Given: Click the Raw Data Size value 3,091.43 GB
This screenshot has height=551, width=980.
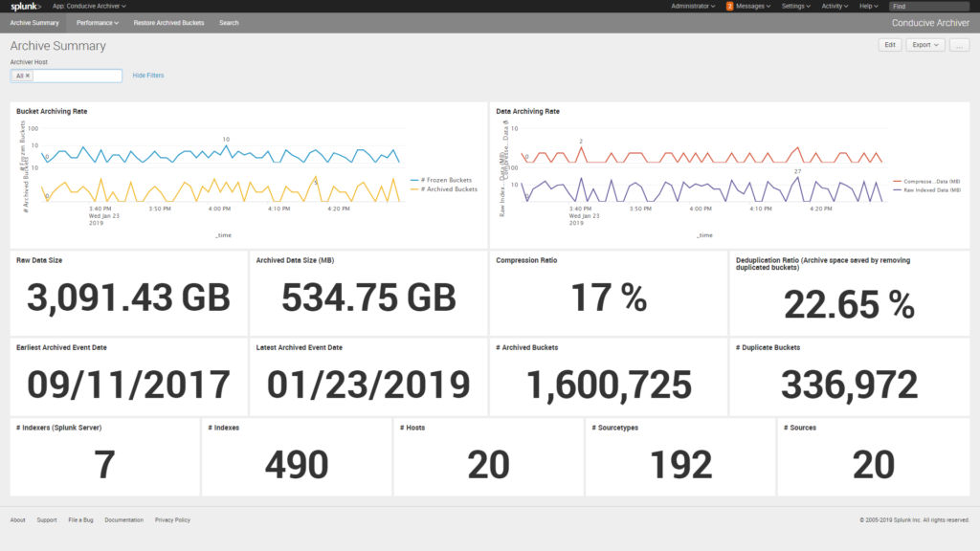Looking at the screenshot, I should click(x=129, y=298).
